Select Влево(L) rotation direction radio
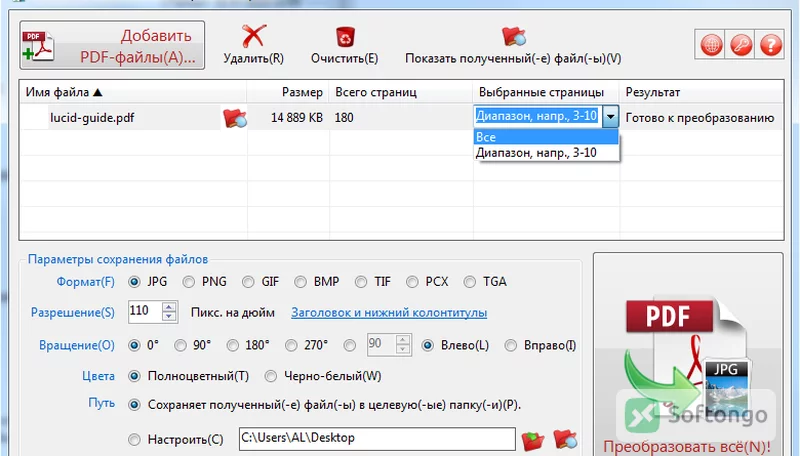Image resolution: width=800 pixels, height=456 pixels. [x=428, y=345]
